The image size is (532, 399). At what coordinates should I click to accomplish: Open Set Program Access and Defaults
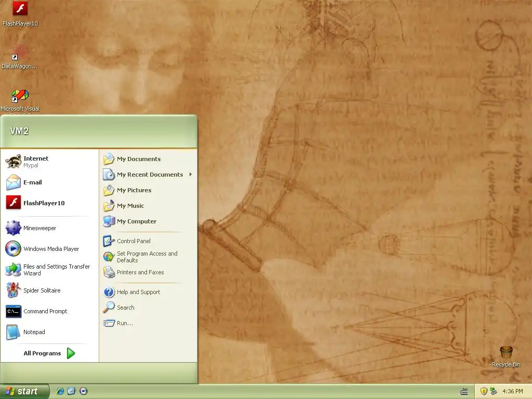point(148,257)
